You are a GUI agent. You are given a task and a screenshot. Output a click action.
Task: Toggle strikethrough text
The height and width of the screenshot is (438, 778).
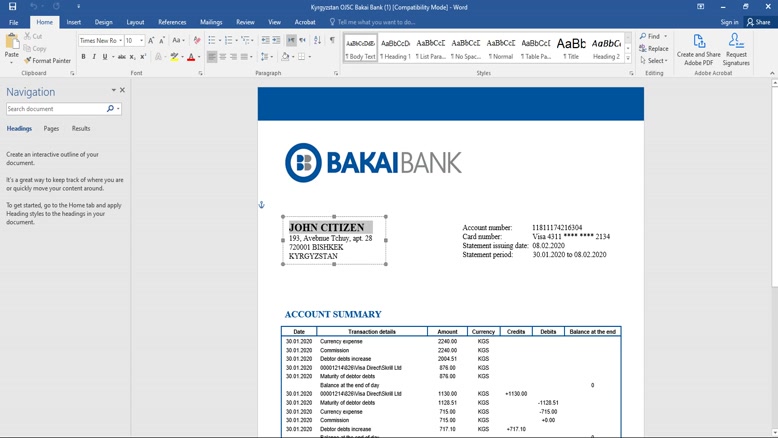(x=121, y=57)
